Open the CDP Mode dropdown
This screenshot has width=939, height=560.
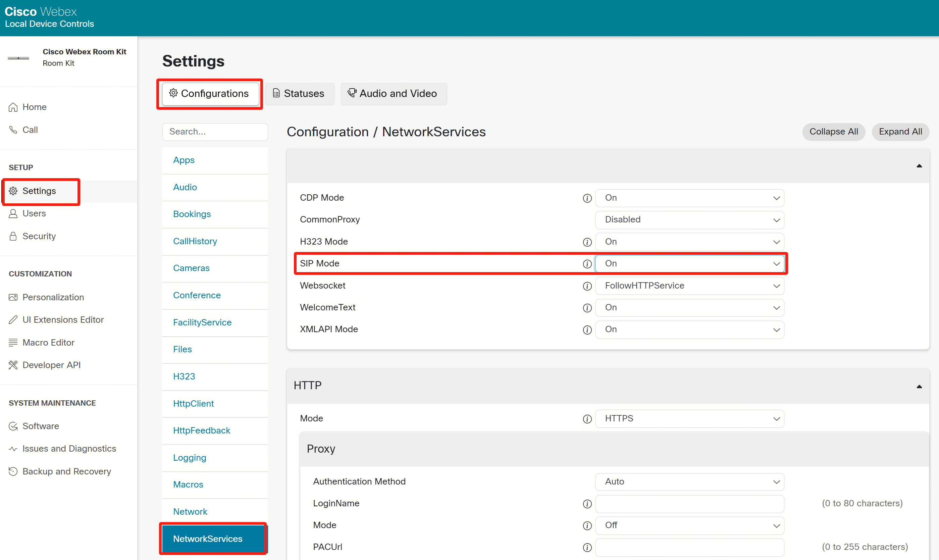(x=690, y=198)
